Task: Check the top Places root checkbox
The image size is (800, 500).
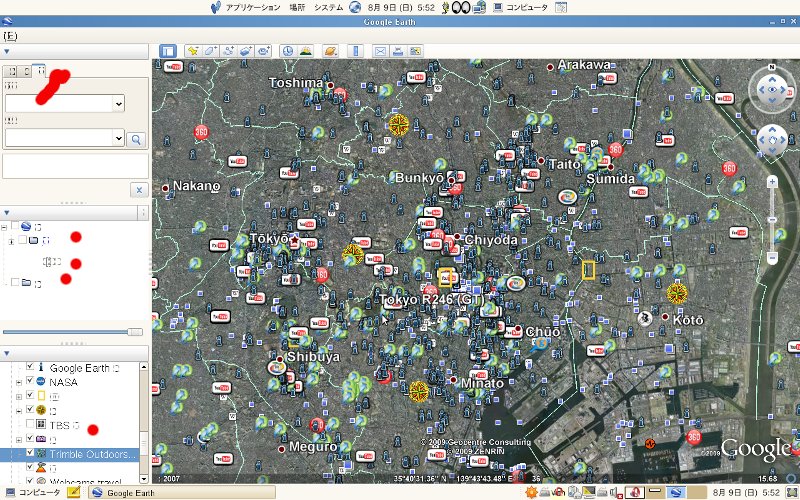Action: point(15,226)
